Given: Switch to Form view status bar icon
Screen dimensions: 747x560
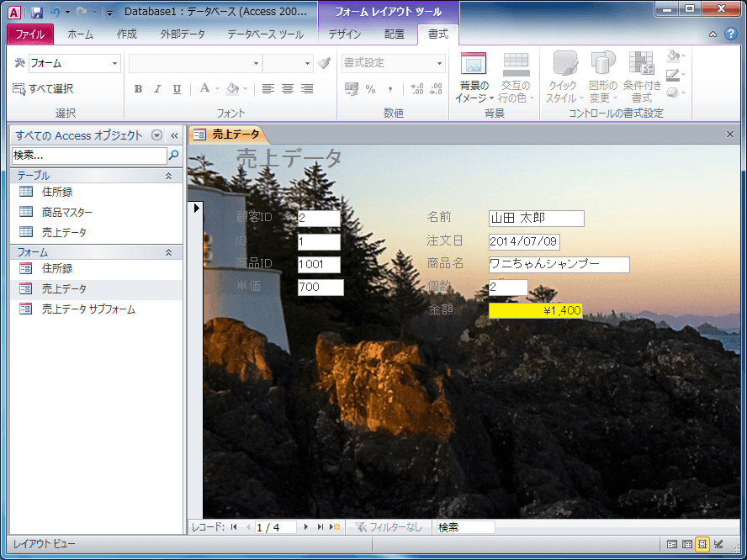Looking at the screenshot, I should [672, 544].
